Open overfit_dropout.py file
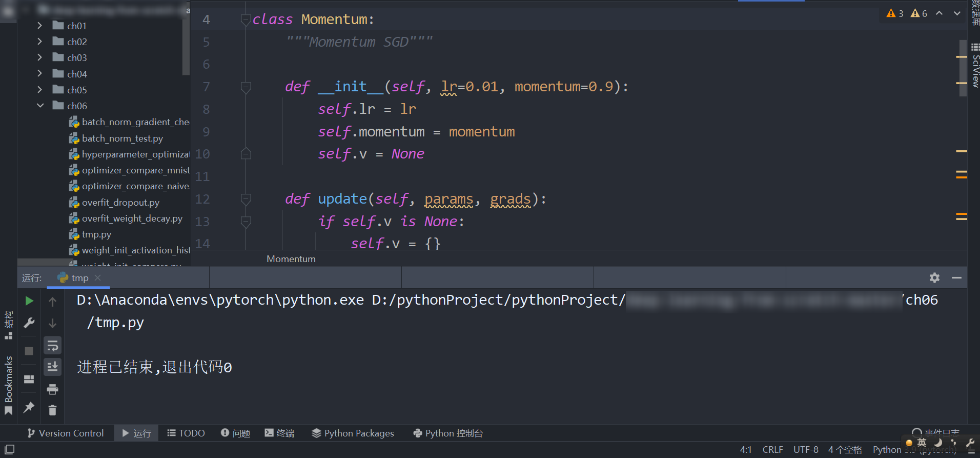This screenshot has width=980, height=458. tap(120, 202)
